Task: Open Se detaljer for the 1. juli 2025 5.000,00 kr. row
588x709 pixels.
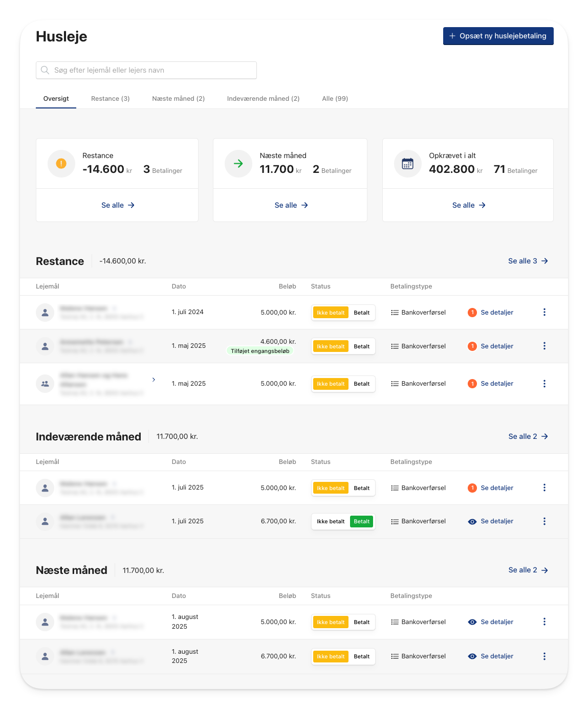Action: point(497,488)
